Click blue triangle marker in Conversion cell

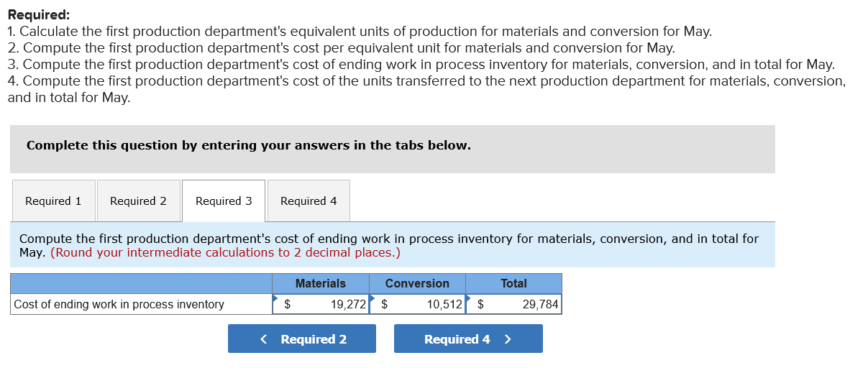point(373,298)
